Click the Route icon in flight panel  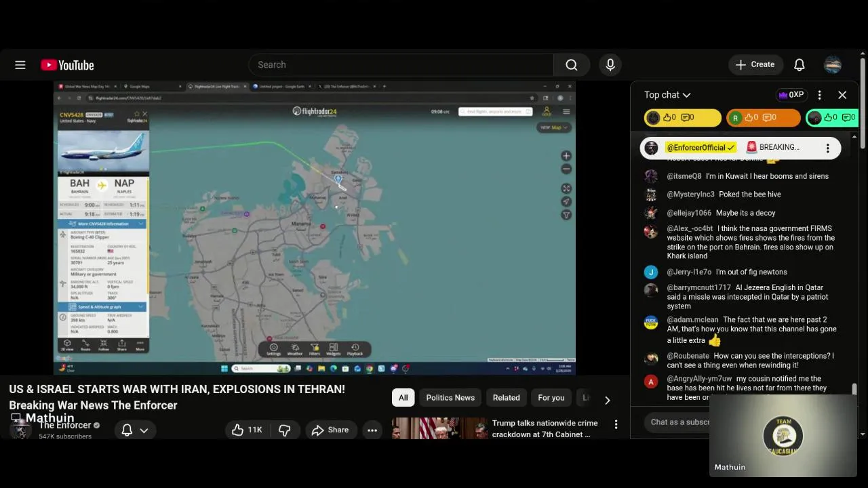point(85,345)
